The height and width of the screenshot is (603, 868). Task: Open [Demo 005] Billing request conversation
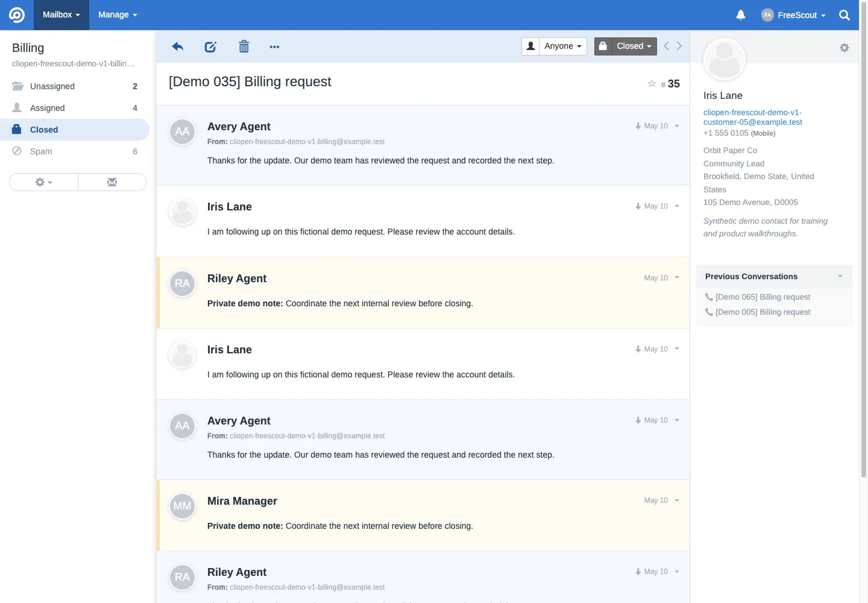click(763, 312)
